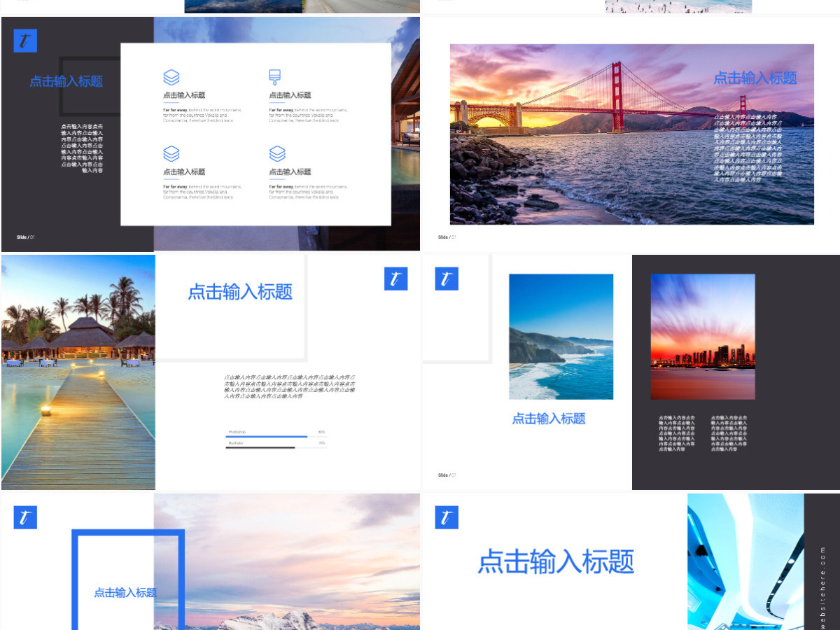Click the title inside the blue square frame
840x630 pixels.
pos(126,592)
